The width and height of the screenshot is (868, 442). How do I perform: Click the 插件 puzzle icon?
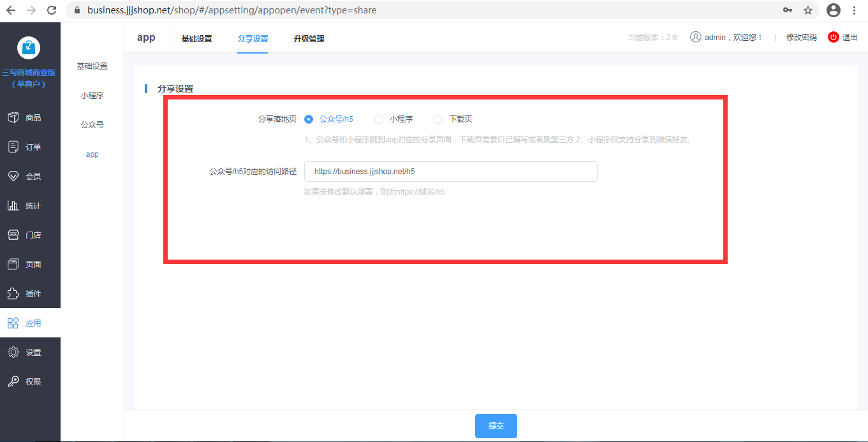coord(13,293)
